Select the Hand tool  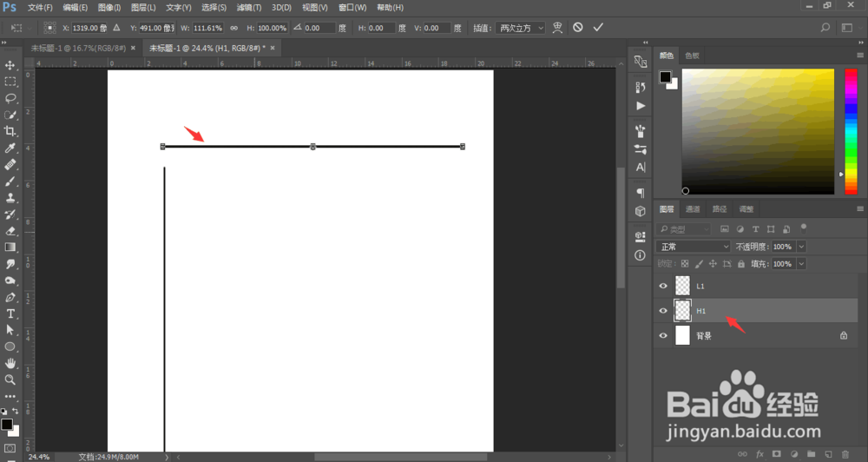point(10,363)
